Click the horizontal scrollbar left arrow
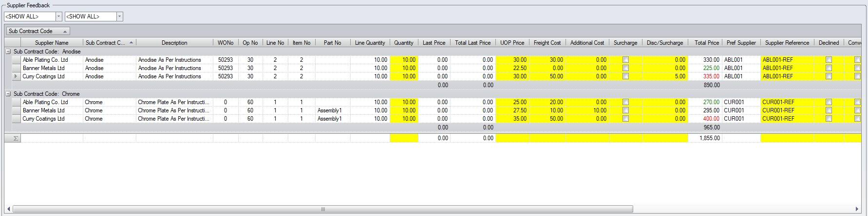Image resolution: width=868 pixels, height=216 pixels. (9, 209)
